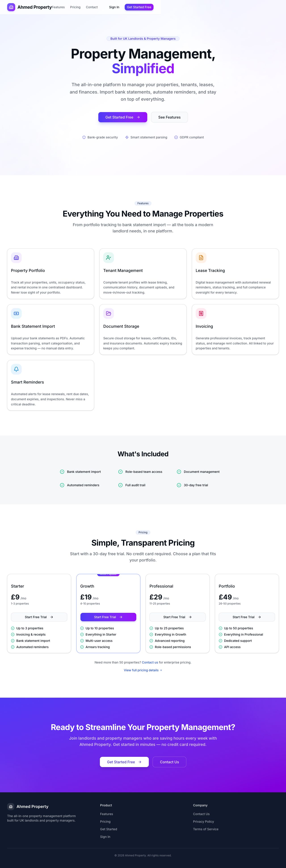
Task: Click the Smart Reminders bell icon
Action: (x=16, y=369)
